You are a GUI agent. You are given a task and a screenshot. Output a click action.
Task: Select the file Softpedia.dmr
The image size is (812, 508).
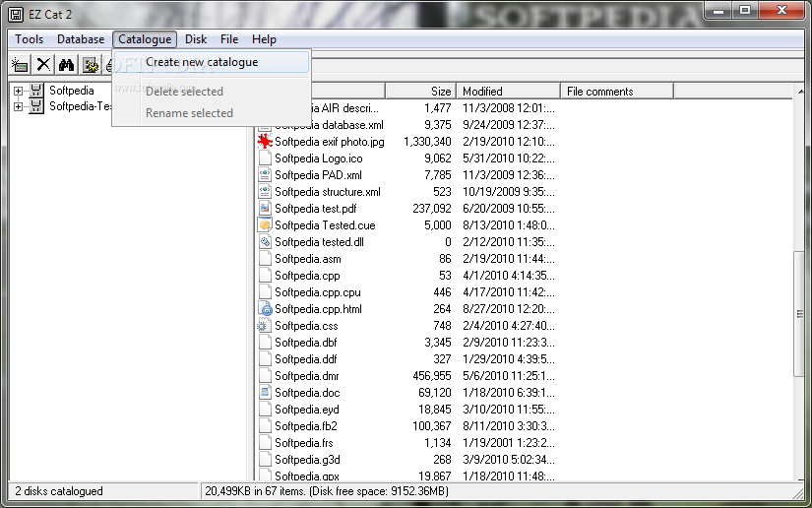[x=306, y=376]
